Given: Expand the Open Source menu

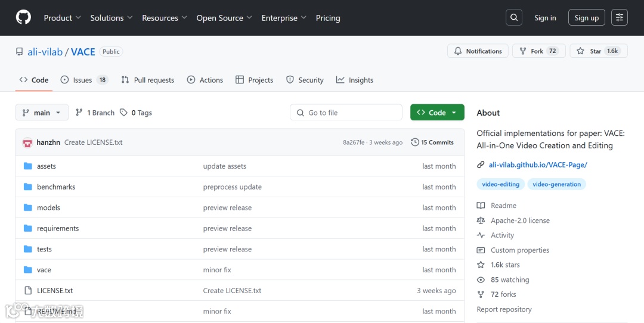Looking at the screenshot, I should tap(224, 18).
